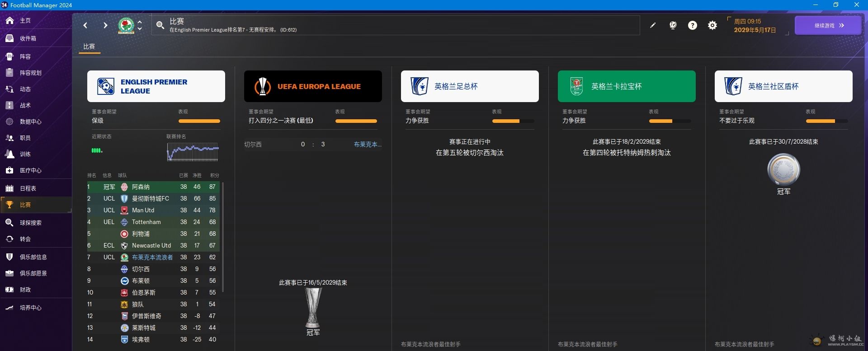
Task: Select the 狼队 table row
Action: click(x=153, y=304)
